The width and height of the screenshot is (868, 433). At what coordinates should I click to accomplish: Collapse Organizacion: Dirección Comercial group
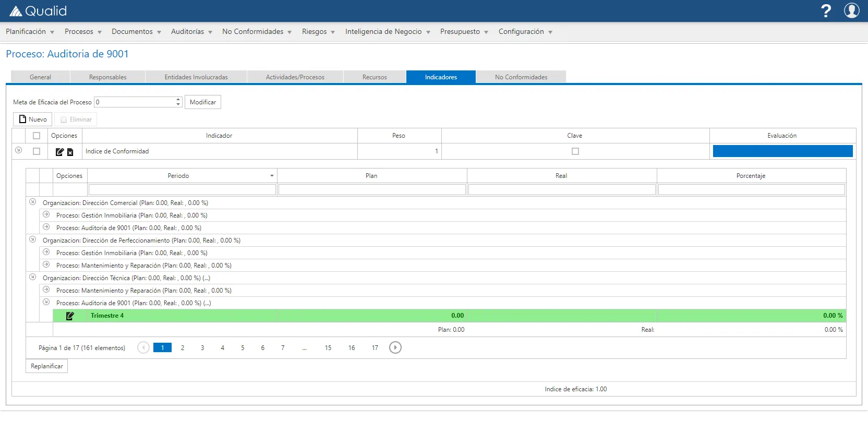point(33,202)
